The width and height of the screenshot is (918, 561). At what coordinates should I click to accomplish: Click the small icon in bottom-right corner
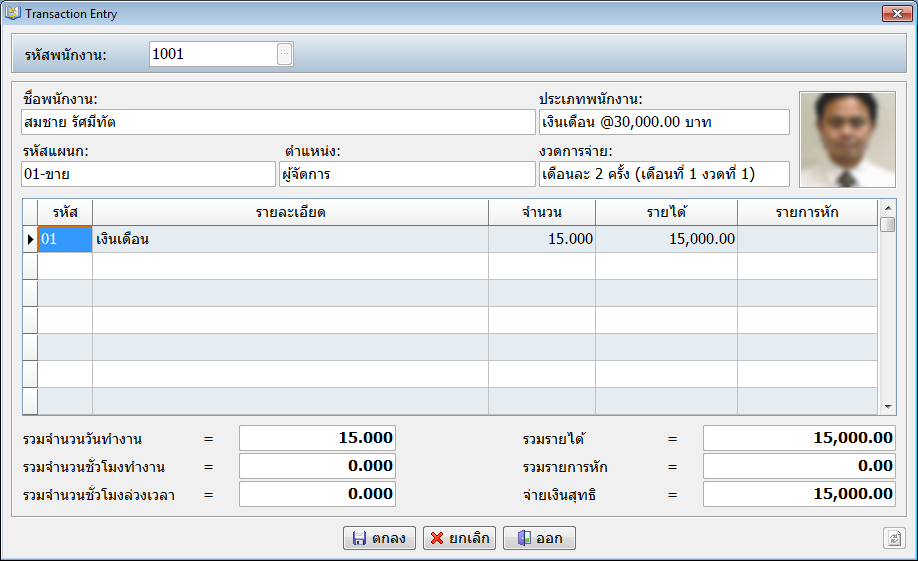894,538
